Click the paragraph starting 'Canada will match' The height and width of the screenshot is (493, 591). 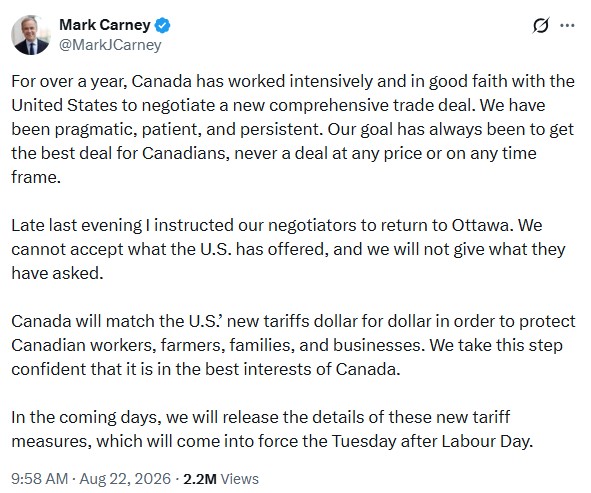click(293, 345)
